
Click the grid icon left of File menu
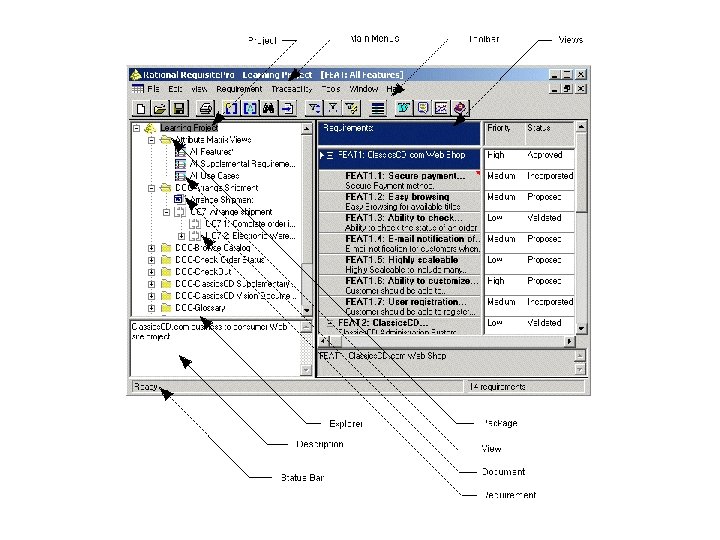[138, 89]
